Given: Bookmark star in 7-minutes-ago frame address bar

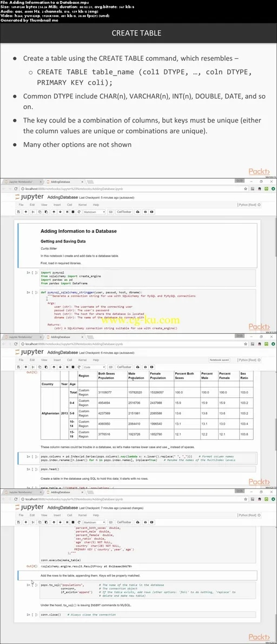Looking at the screenshot, I should click(246, 499).
